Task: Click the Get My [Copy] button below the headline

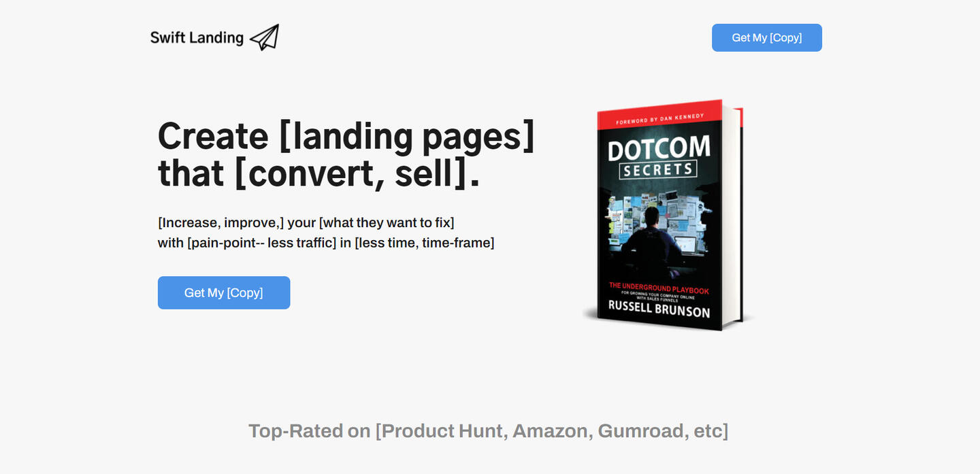Action: [224, 292]
